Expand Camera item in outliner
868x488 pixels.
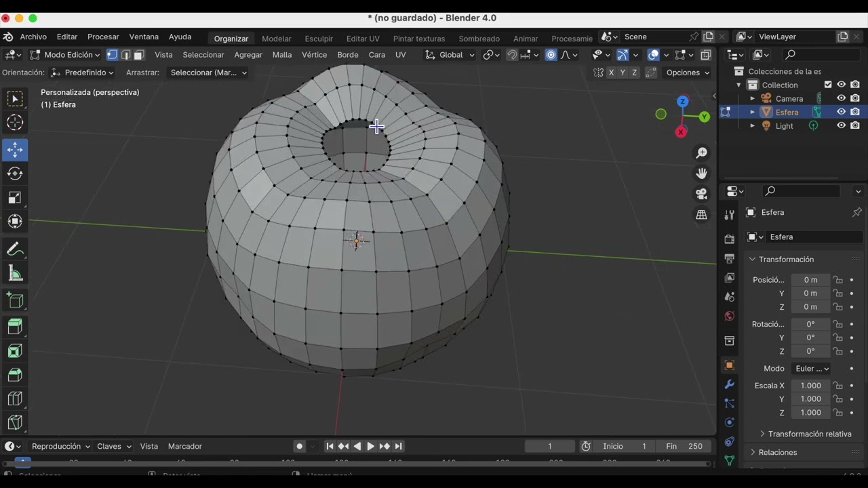[x=752, y=98]
